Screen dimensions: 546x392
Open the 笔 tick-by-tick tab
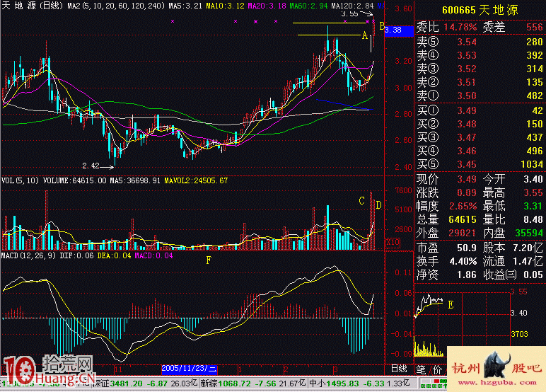pyautogui.click(x=421, y=369)
